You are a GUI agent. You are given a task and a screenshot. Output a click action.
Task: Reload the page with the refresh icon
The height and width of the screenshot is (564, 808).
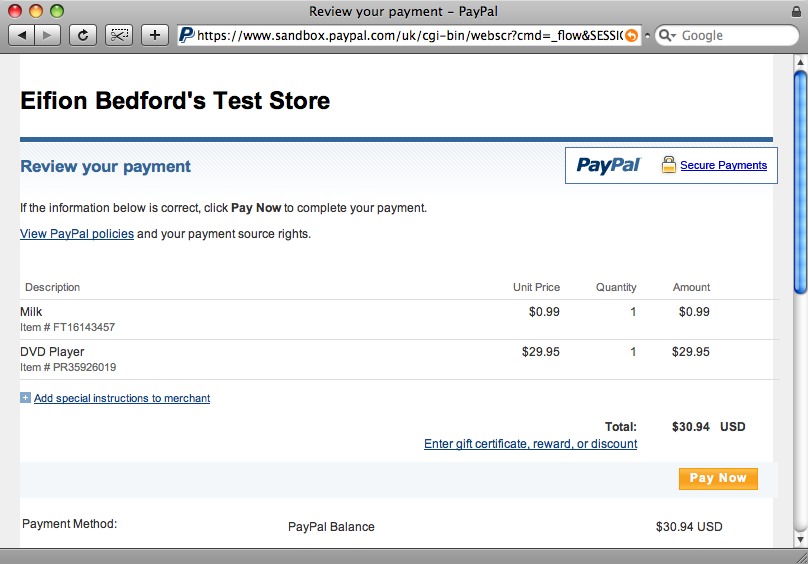point(82,36)
